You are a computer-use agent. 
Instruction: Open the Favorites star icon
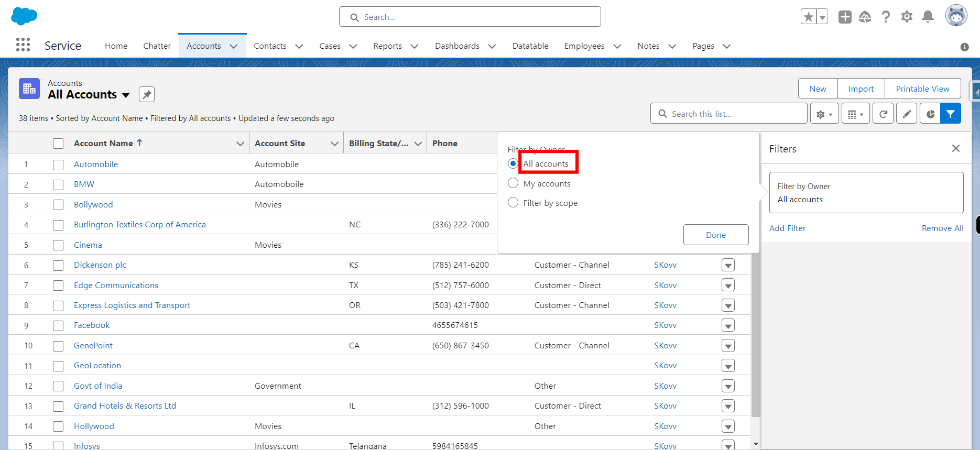coord(809,17)
